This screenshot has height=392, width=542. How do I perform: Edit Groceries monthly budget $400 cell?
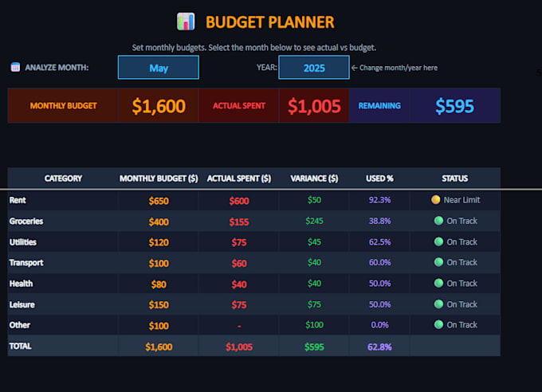(x=159, y=221)
